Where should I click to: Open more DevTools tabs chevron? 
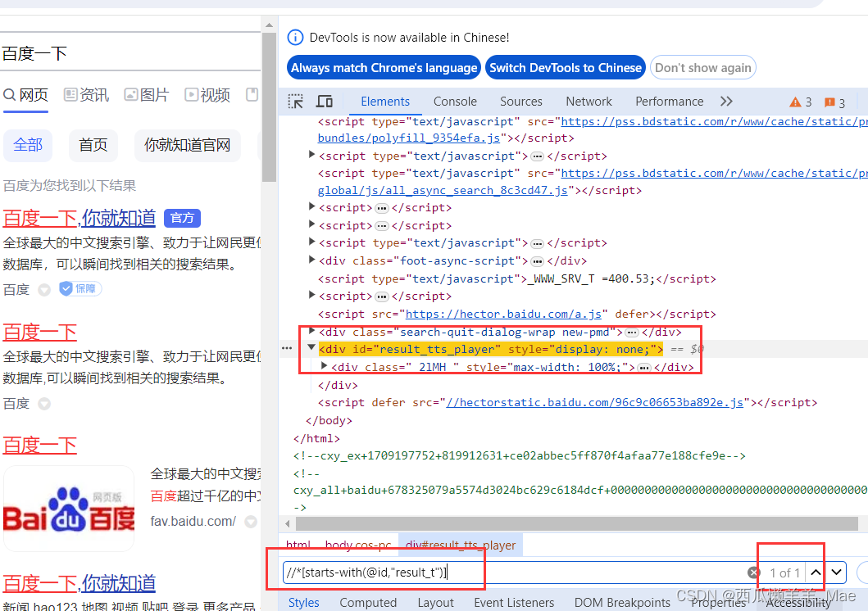click(x=726, y=102)
